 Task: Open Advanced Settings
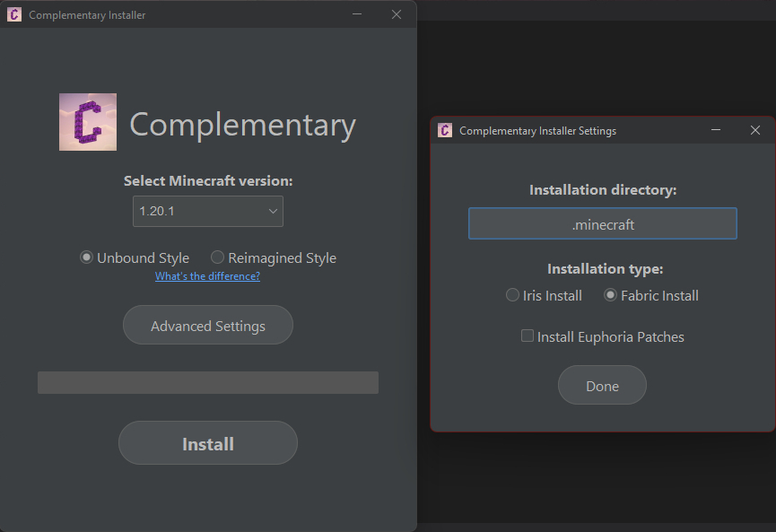tap(208, 326)
